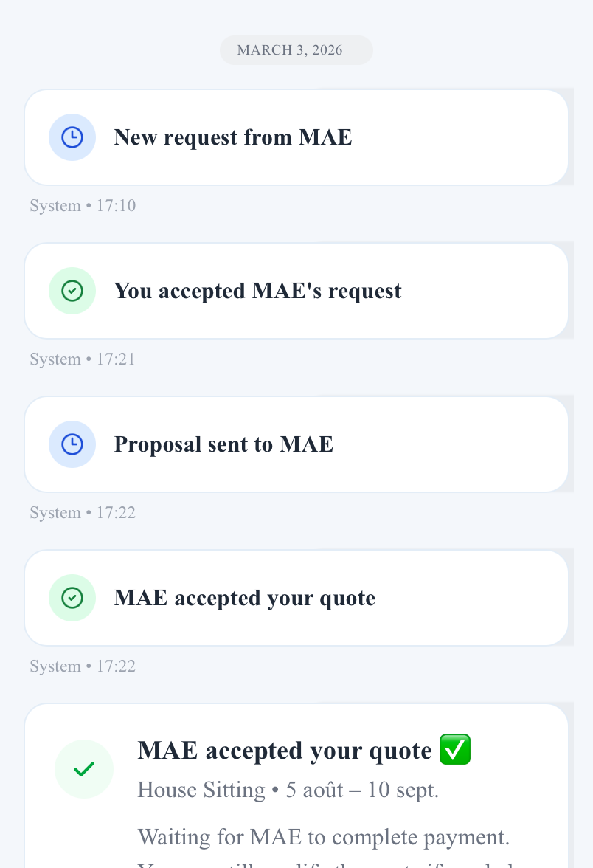Click the 'System • 17:21' timestamp label
The width and height of the screenshot is (593, 868).
pos(83,359)
